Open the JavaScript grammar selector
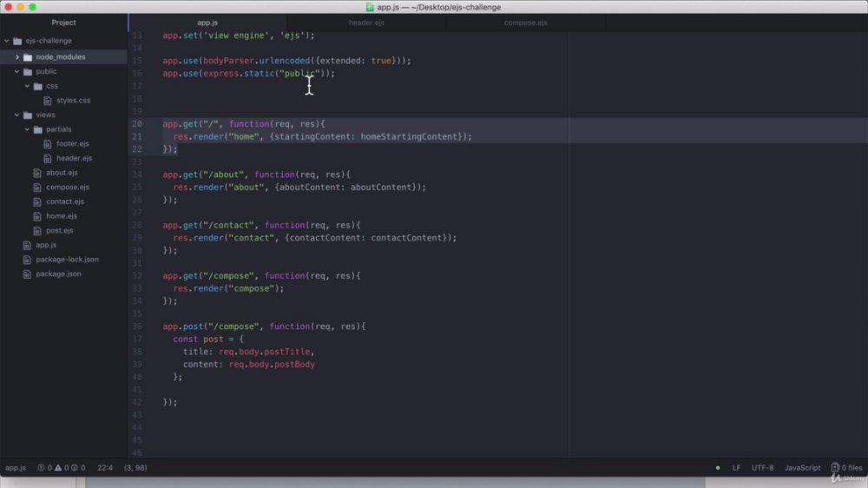 (802, 467)
